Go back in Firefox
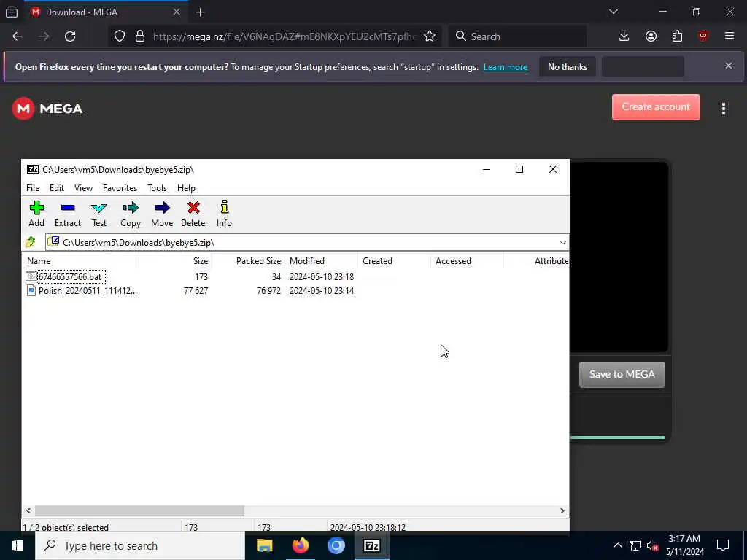The width and height of the screenshot is (747, 560). (18, 36)
